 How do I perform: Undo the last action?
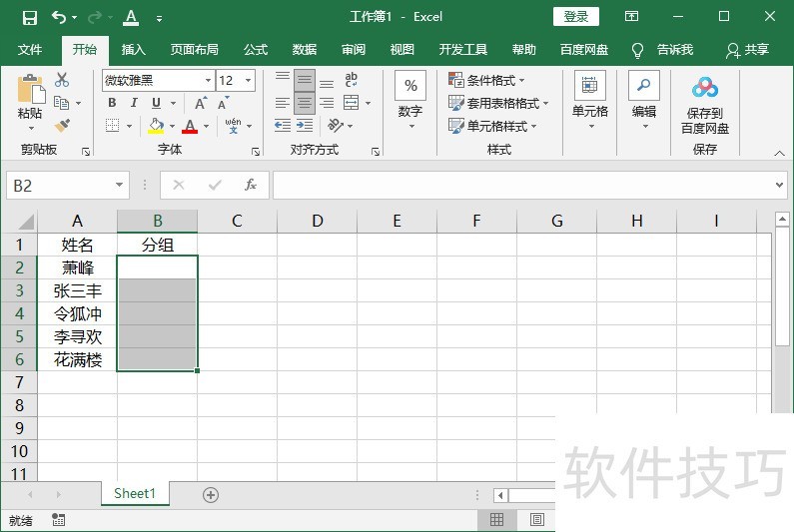59,18
